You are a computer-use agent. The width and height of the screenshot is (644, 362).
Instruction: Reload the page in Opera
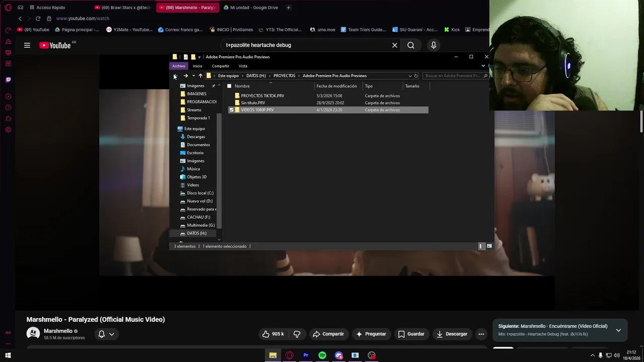[x=38, y=19]
